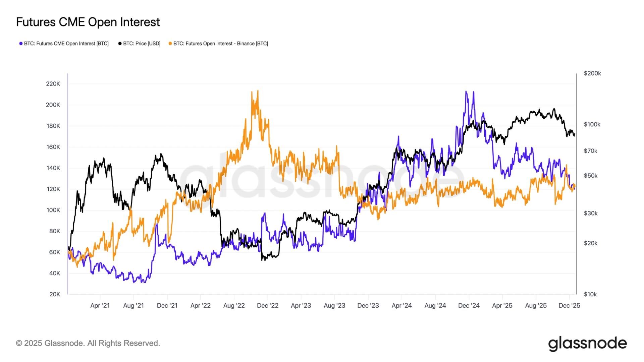This screenshot has width=644, height=362.
Task: Click the black BTC Price legend dot
Action: point(120,44)
